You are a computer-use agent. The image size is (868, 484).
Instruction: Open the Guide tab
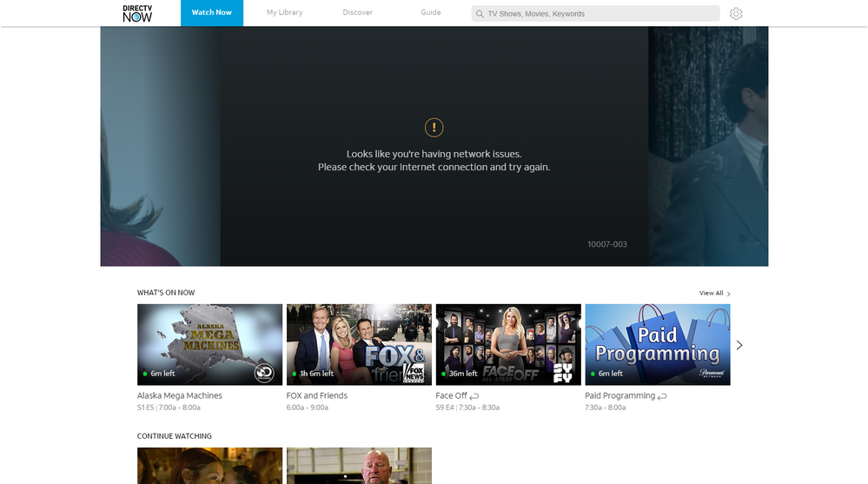pos(431,12)
